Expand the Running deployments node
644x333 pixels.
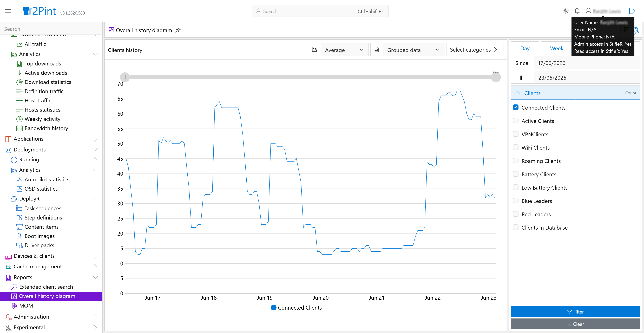click(95, 160)
